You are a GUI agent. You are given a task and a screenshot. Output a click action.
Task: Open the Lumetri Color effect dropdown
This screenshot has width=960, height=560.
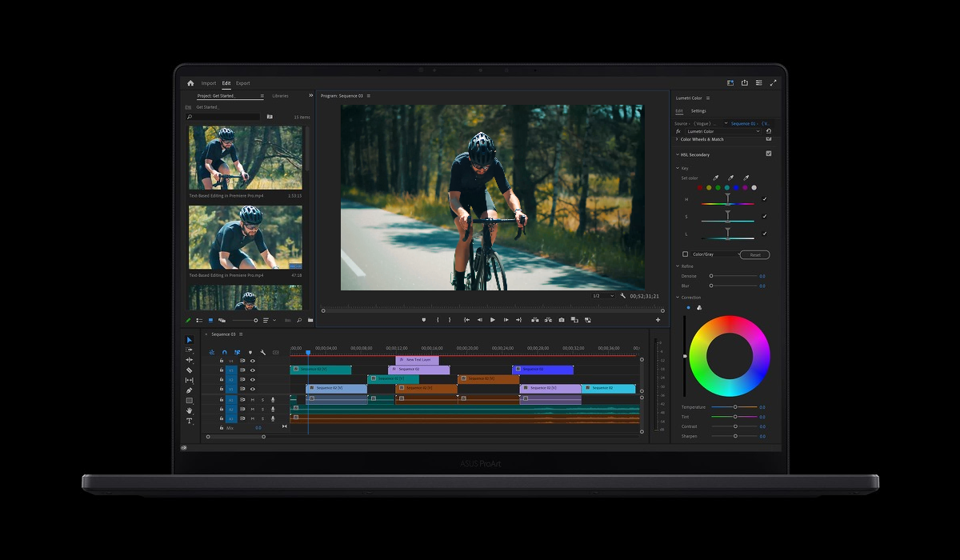pyautogui.click(x=723, y=131)
